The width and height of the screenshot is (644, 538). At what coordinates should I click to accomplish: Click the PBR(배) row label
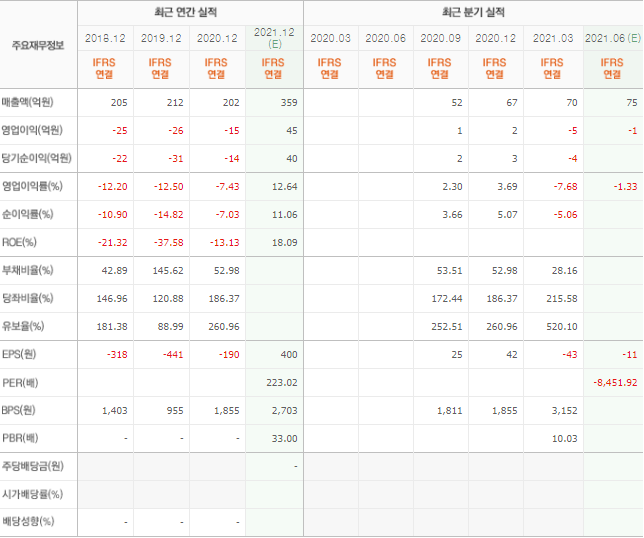[20, 438]
